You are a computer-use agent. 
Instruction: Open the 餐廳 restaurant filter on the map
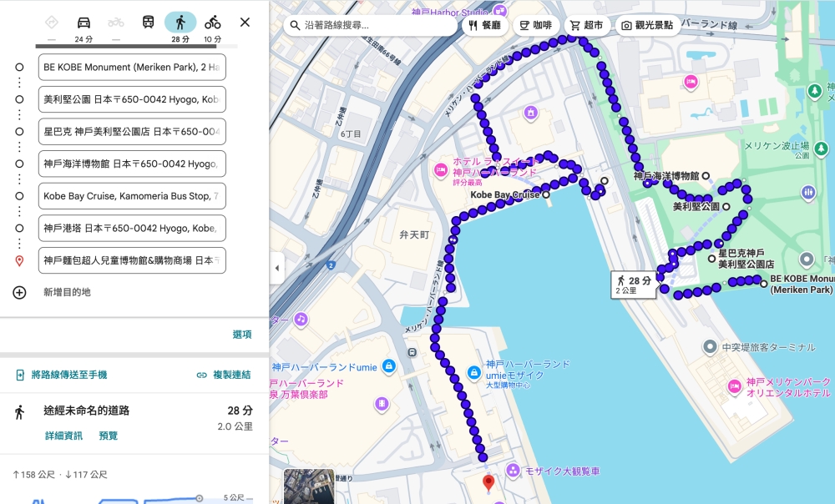pos(485,25)
